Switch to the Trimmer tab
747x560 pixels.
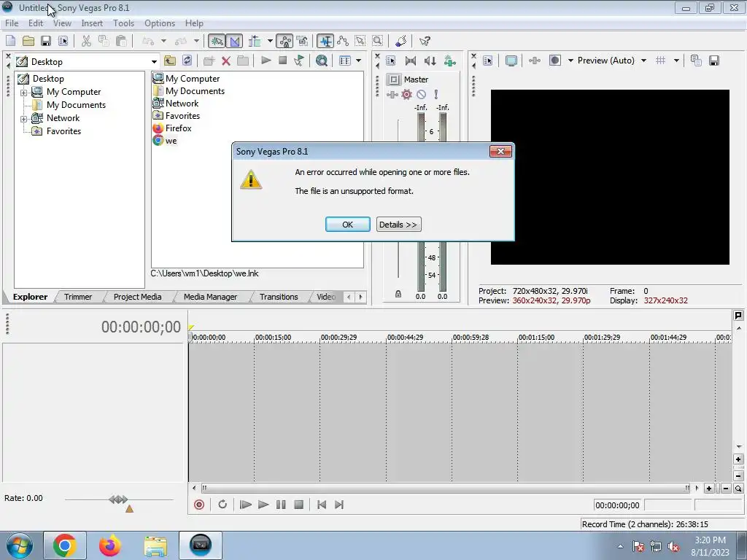pyautogui.click(x=77, y=297)
